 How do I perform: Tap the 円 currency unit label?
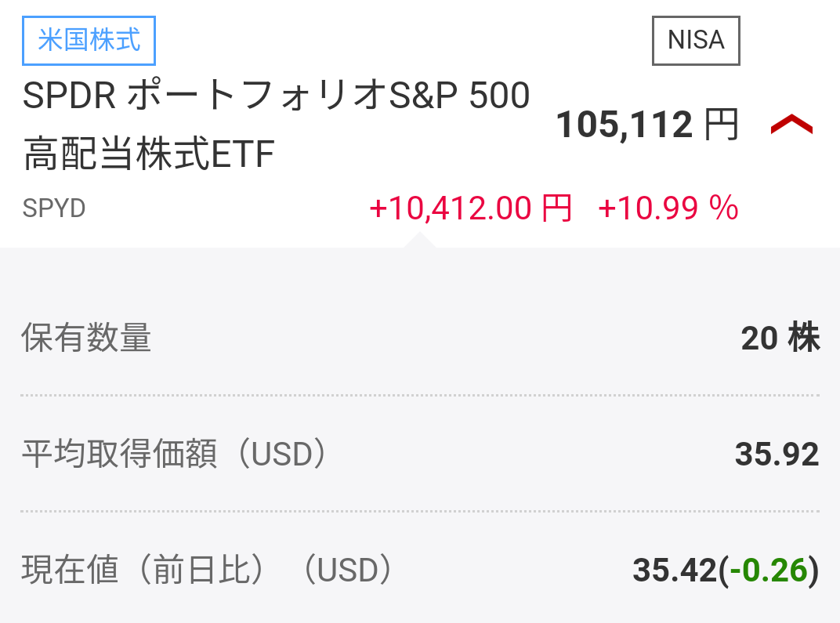click(722, 125)
